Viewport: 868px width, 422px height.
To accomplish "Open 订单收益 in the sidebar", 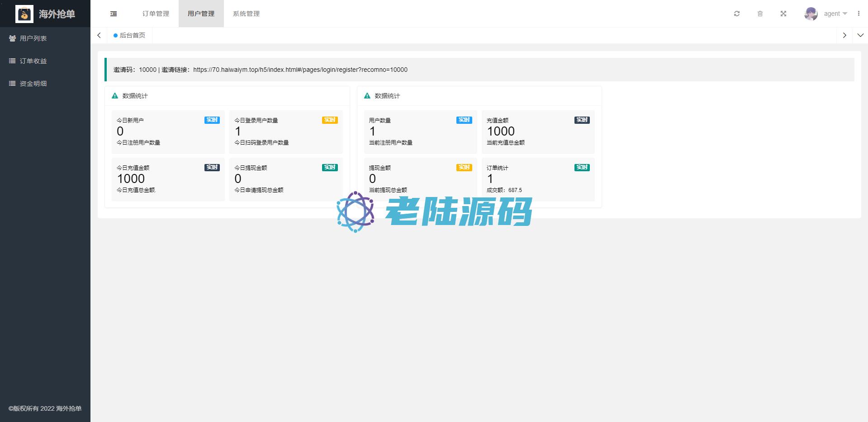I will coord(33,61).
